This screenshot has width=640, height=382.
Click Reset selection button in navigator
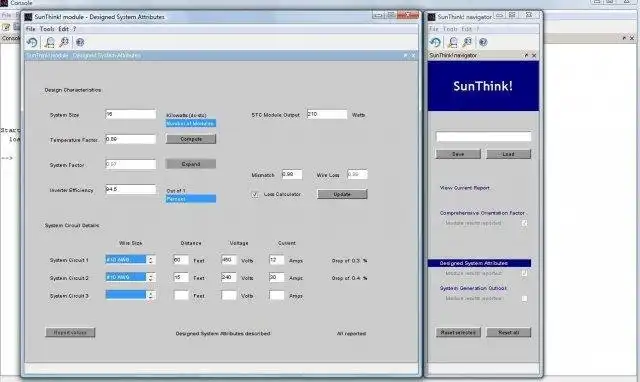pyautogui.click(x=458, y=333)
